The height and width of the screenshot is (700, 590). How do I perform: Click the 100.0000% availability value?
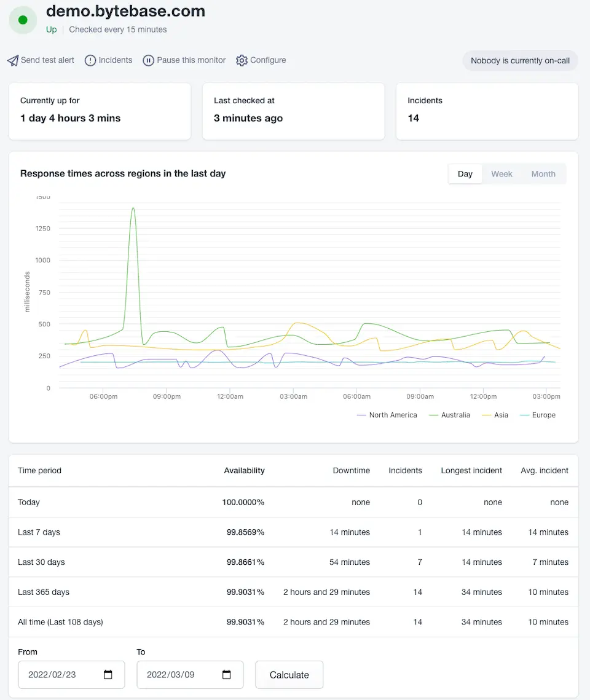tap(243, 502)
